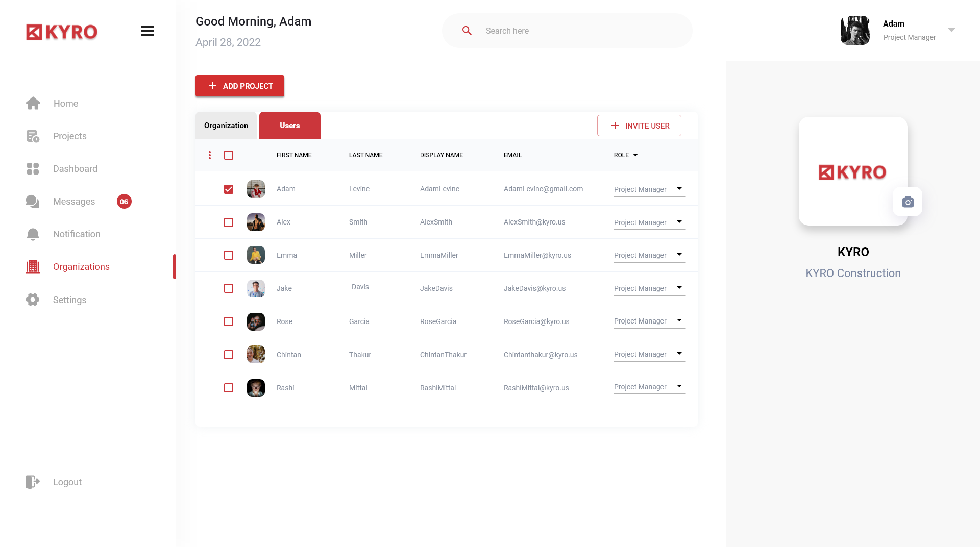Click Rose Garcia's row avatar

tap(256, 321)
